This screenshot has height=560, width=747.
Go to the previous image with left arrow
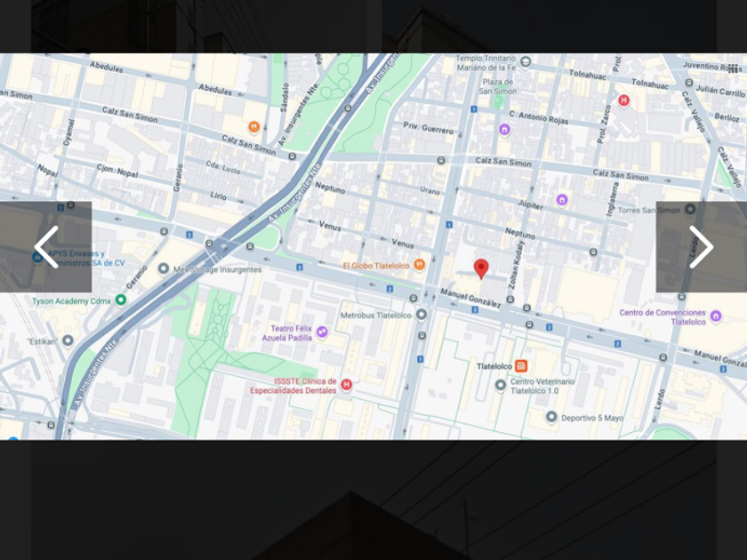[46, 247]
